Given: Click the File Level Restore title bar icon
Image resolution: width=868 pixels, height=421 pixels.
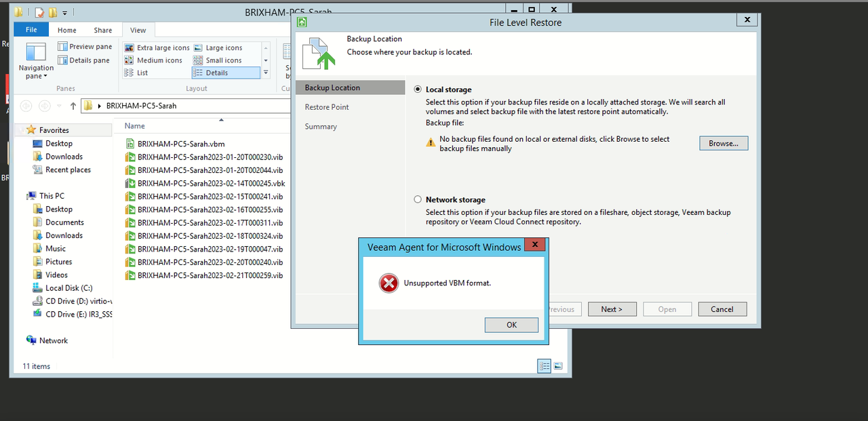Looking at the screenshot, I should (302, 22).
